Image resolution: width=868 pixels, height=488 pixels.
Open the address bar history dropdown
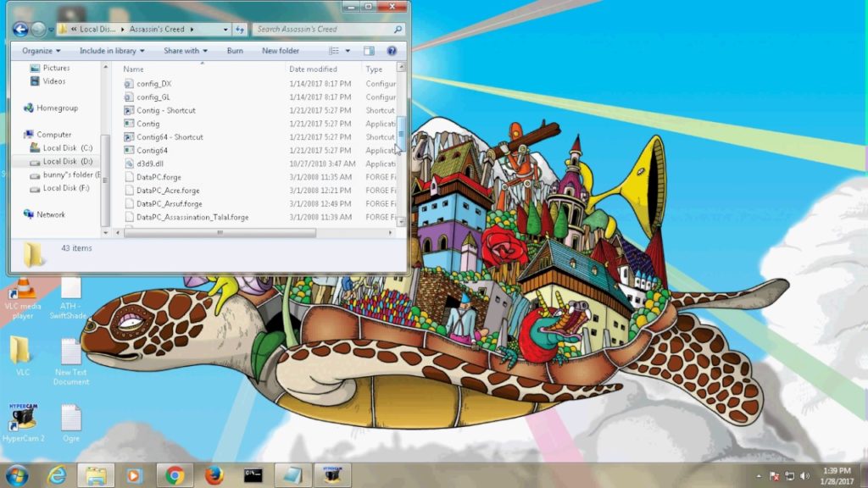coord(225,30)
